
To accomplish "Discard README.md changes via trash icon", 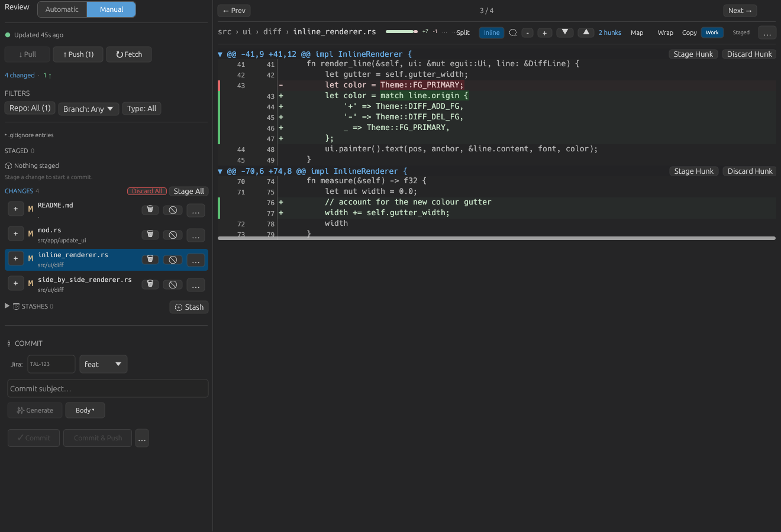I will point(150,209).
